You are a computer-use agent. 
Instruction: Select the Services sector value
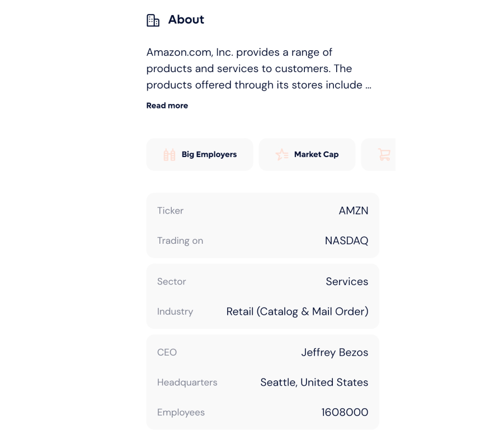347,281
